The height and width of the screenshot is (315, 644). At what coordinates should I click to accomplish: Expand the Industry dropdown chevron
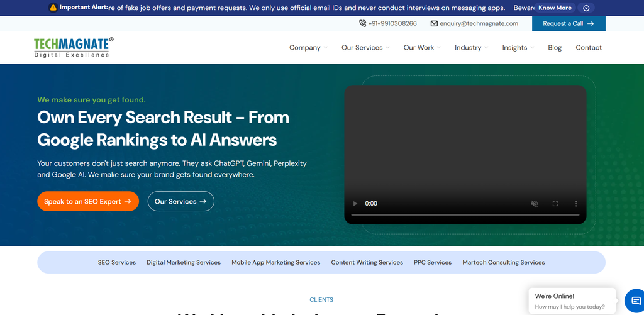point(486,48)
